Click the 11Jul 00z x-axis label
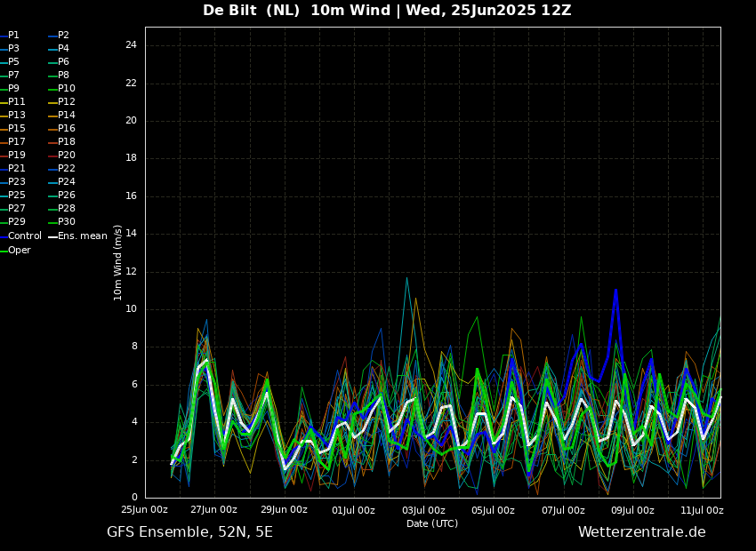This screenshot has height=551, width=756. point(702,510)
